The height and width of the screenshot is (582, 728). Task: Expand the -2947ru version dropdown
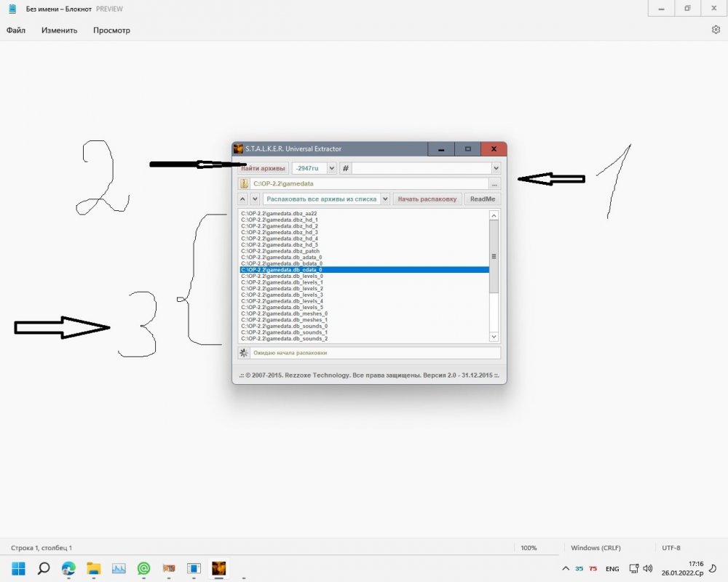point(331,168)
